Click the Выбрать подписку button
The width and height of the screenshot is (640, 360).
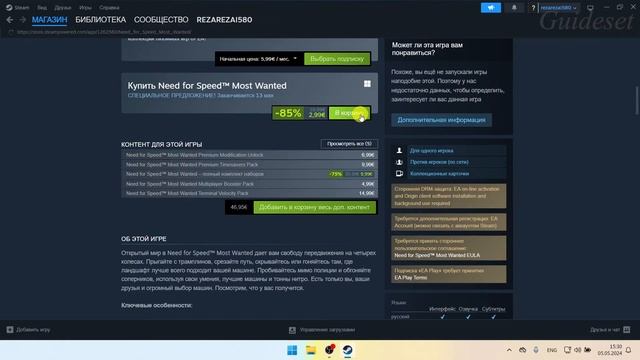coord(337,59)
